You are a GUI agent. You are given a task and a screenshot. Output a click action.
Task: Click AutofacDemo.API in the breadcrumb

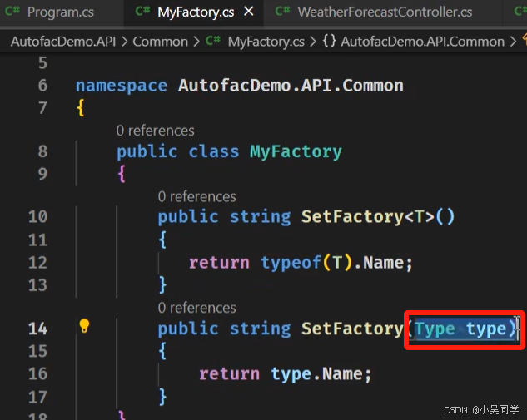pyautogui.click(x=63, y=42)
